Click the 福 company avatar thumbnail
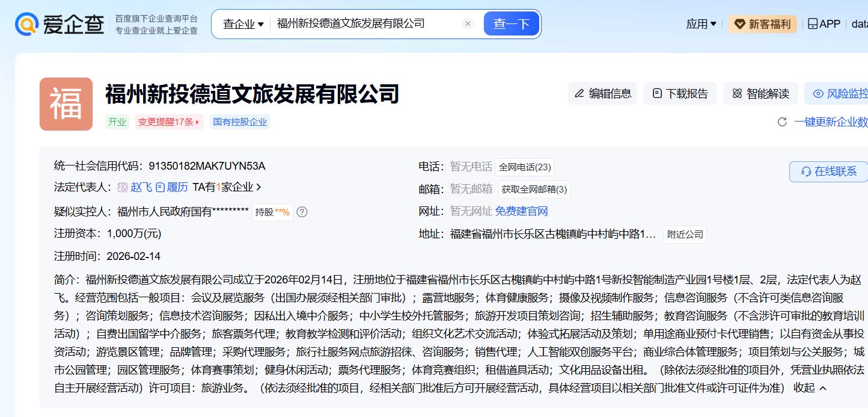This screenshot has height=417, width=868. click(x=66, y=104)
